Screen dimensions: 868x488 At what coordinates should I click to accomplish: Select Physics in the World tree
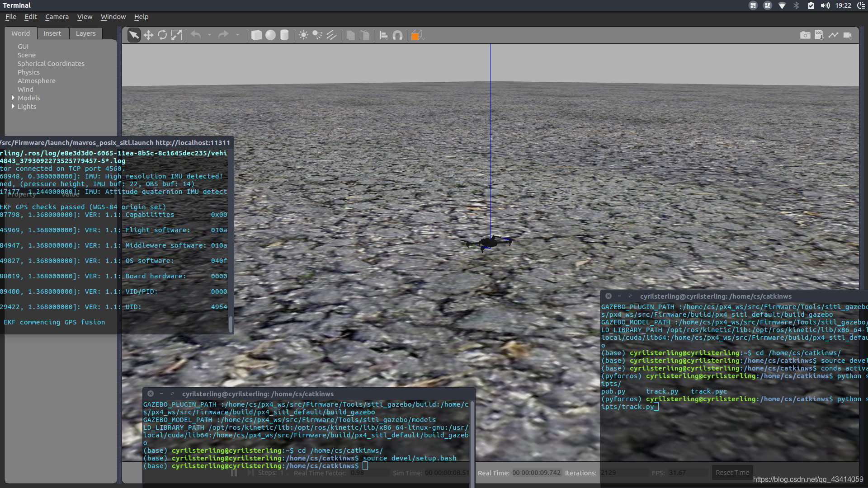[28, 72]
